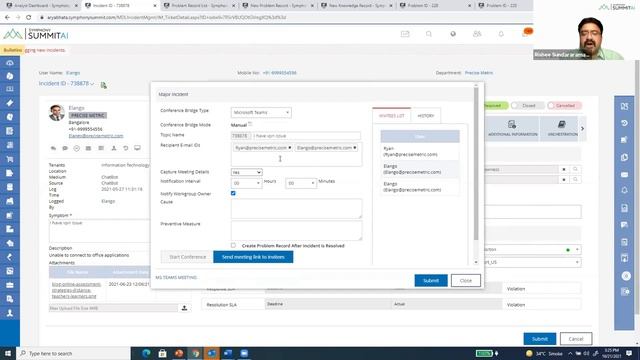Open the ORCHESTRATION tab
This screenshot has height=360, width=640.
coord(562,128)
